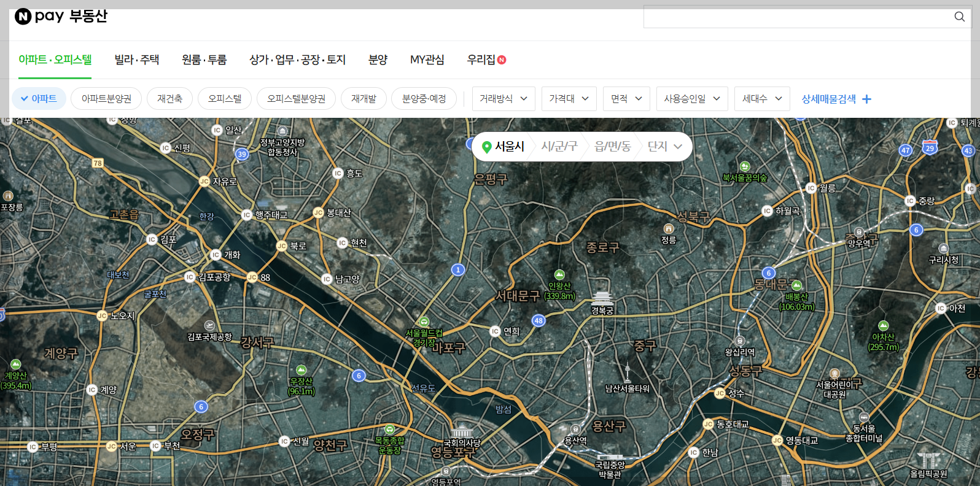The width and height of the screenshot is (980, 486).
Task: Click the red N badge beside 우리집
Action: click(x=502, y=60)
